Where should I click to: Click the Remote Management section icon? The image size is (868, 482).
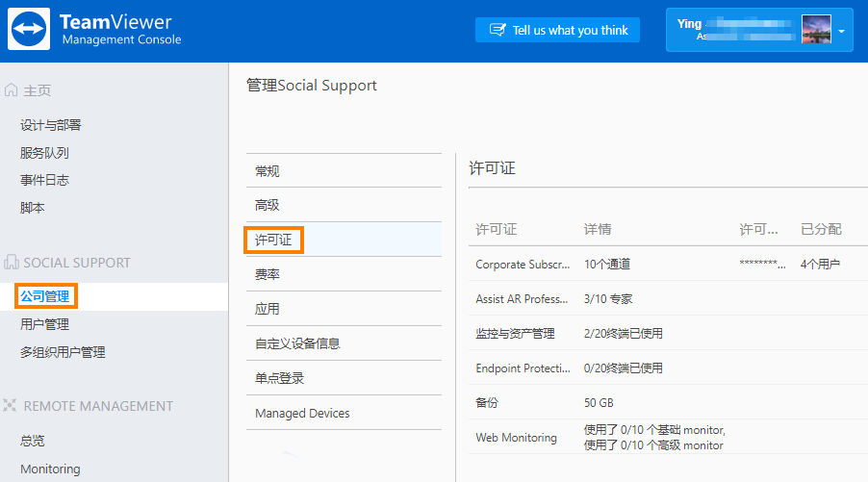point(10,406)
